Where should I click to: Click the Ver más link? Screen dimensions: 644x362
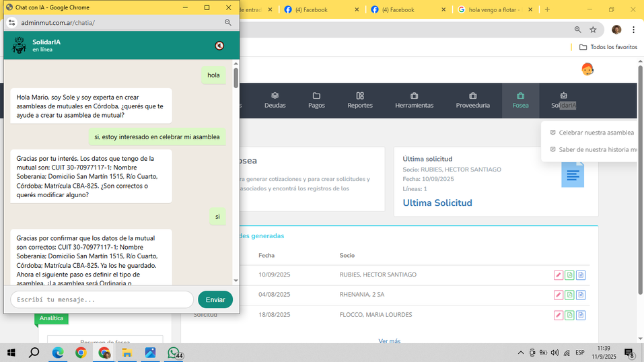(390, 340)
